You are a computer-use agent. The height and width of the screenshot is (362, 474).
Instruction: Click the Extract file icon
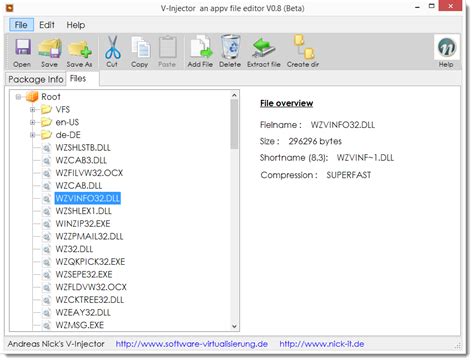[x=263, y=47]
